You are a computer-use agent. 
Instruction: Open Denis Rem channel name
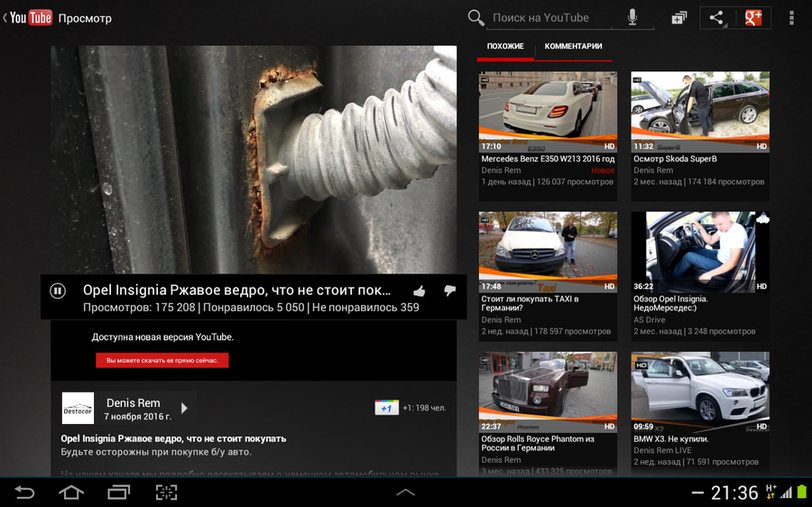(134, 403)
